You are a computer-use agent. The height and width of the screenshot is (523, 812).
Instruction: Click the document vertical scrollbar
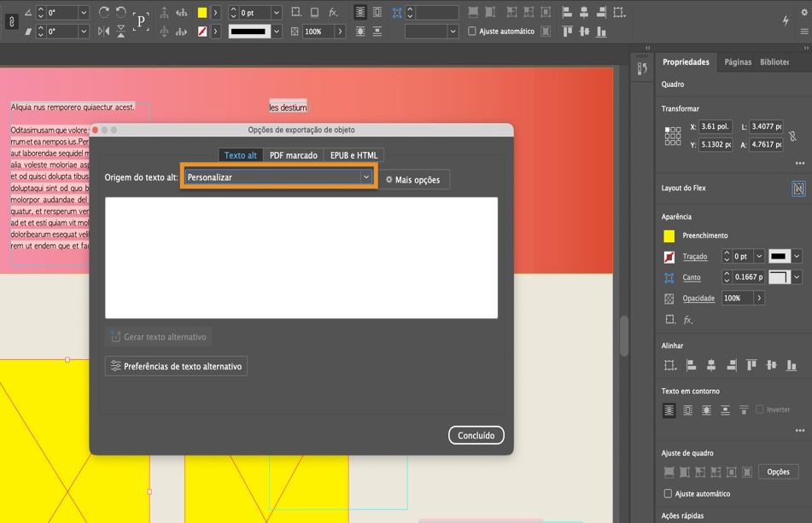(624, 336)
